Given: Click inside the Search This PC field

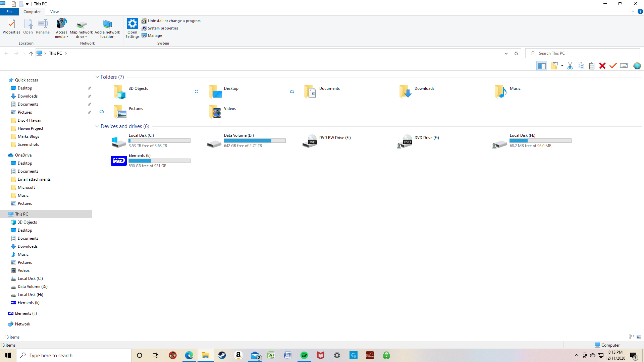Looking at the screenshot, I should point(570,53).
